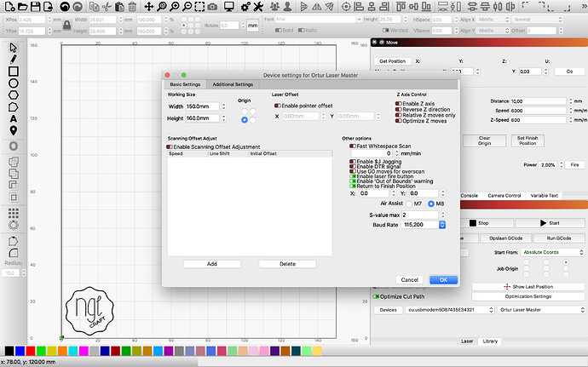Toggle Return to Finish Position

click(353, 186)
